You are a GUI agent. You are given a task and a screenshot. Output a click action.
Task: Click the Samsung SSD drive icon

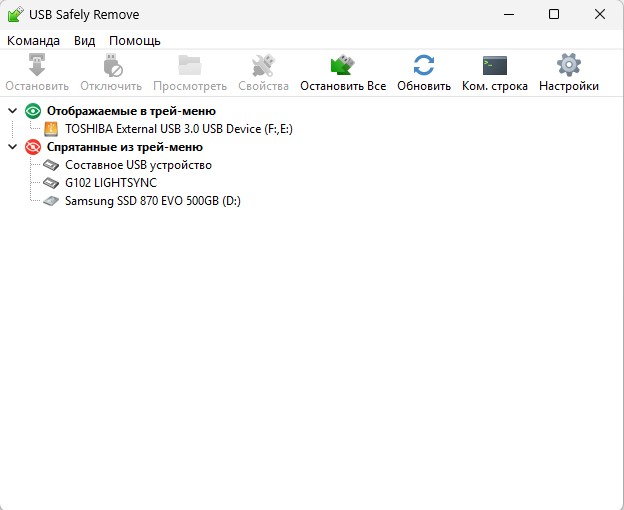(x=51, y=200)
